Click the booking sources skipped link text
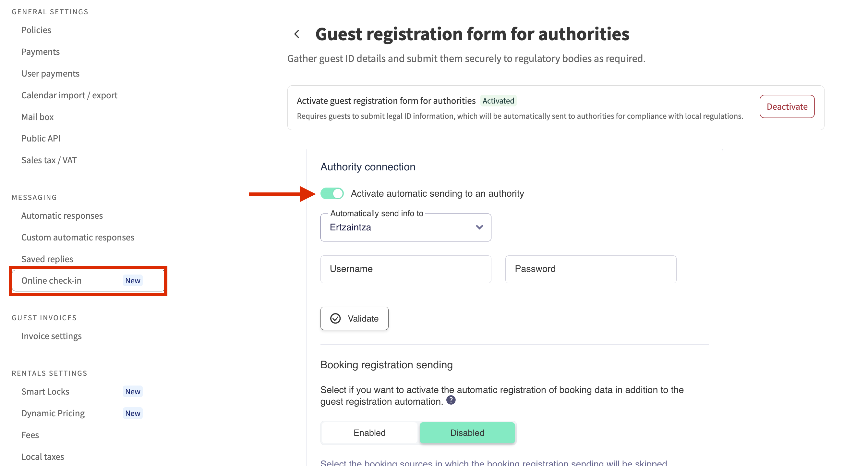 point(493,463)
